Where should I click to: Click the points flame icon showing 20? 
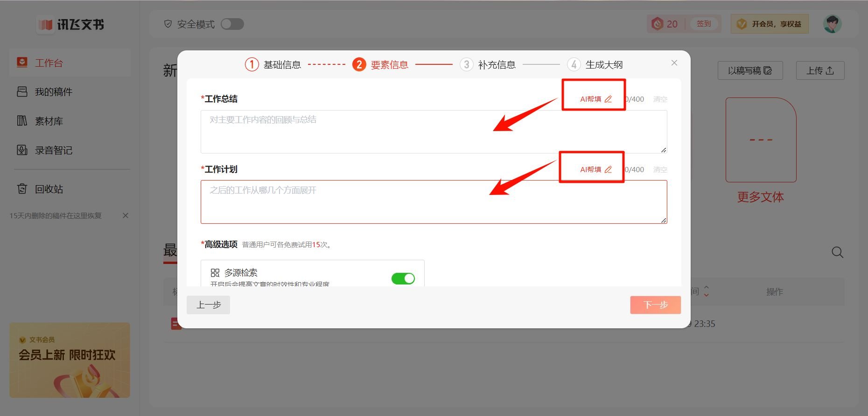[x=658, y=24]
